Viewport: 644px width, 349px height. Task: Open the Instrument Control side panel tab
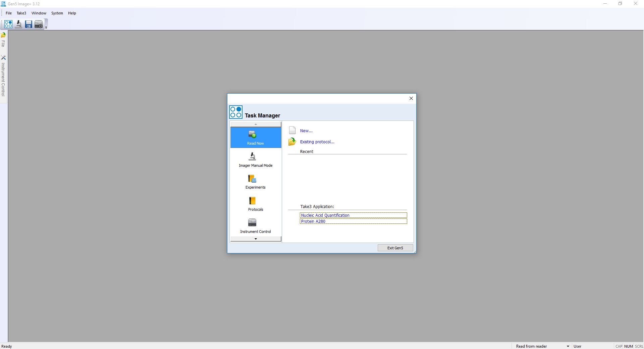pyautogui.click(x=3, y=76)
